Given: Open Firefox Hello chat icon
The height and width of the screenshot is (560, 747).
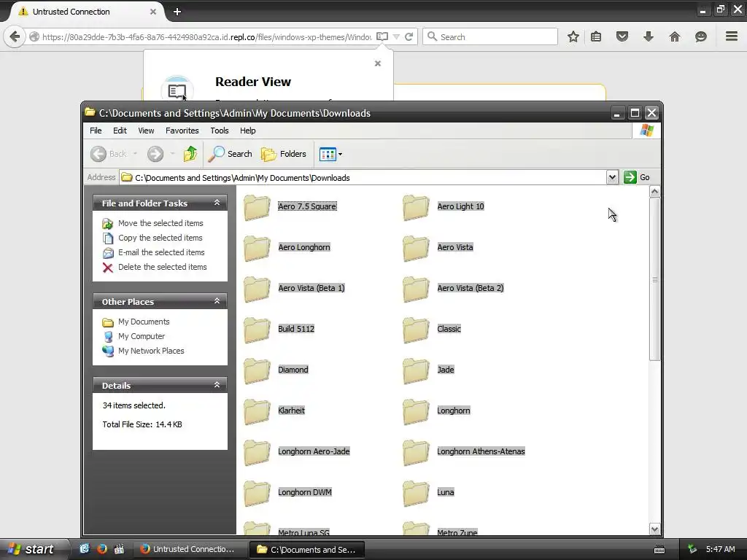Looking at the screenshot, I should click(701, 36).
